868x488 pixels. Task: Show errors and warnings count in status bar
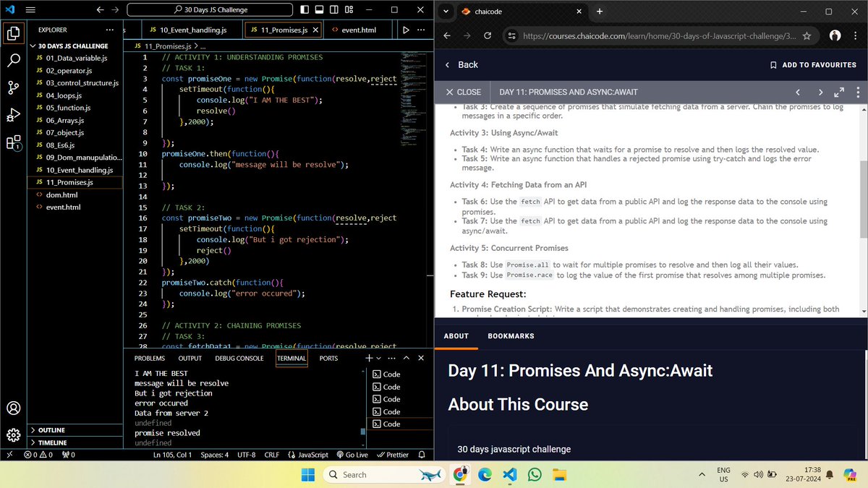[38, 455]
